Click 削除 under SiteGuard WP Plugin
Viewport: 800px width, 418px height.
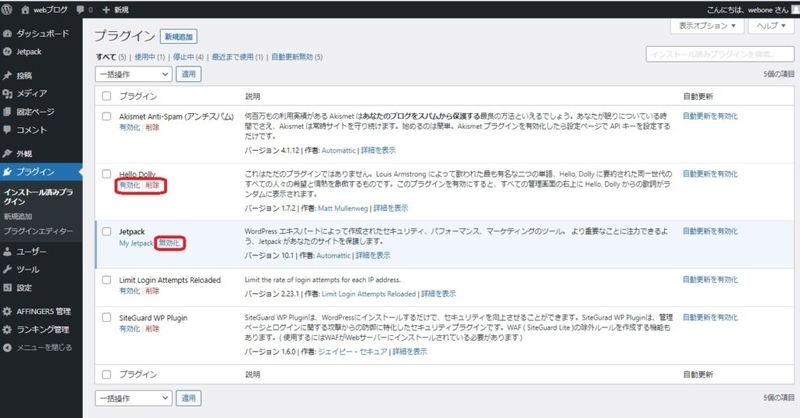tap(152, 329)
